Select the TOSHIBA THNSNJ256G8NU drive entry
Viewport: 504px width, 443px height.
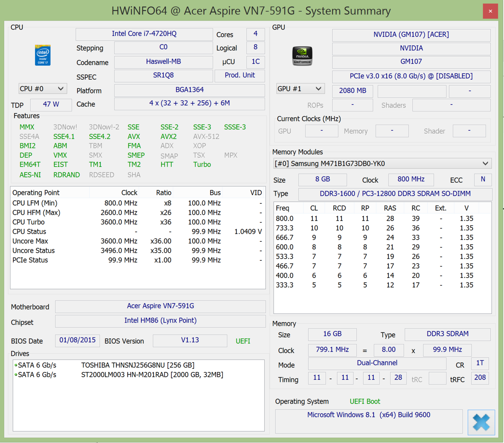click(137, 365)
